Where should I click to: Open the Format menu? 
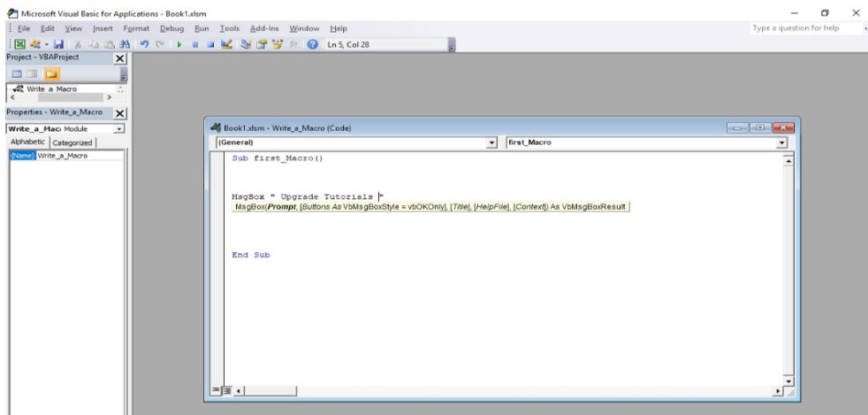coord(136,28)
